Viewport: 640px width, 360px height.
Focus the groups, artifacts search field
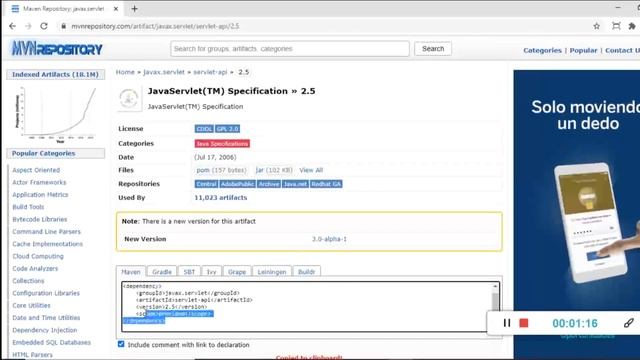[290, 49]
